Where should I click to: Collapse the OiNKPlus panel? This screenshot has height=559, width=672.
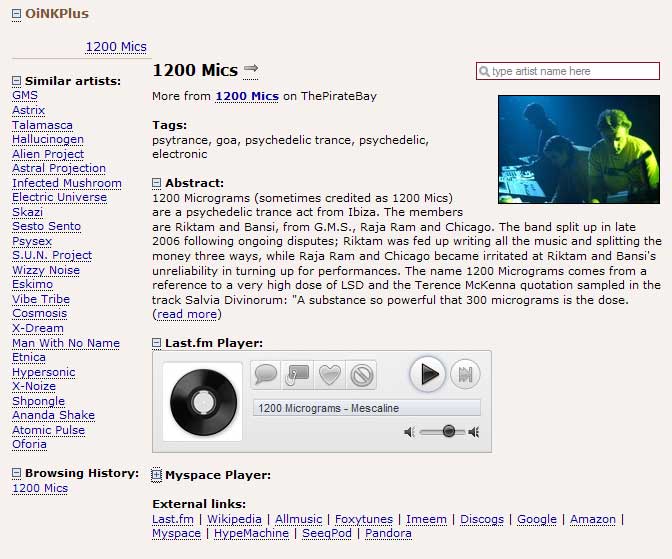point(16,14)
